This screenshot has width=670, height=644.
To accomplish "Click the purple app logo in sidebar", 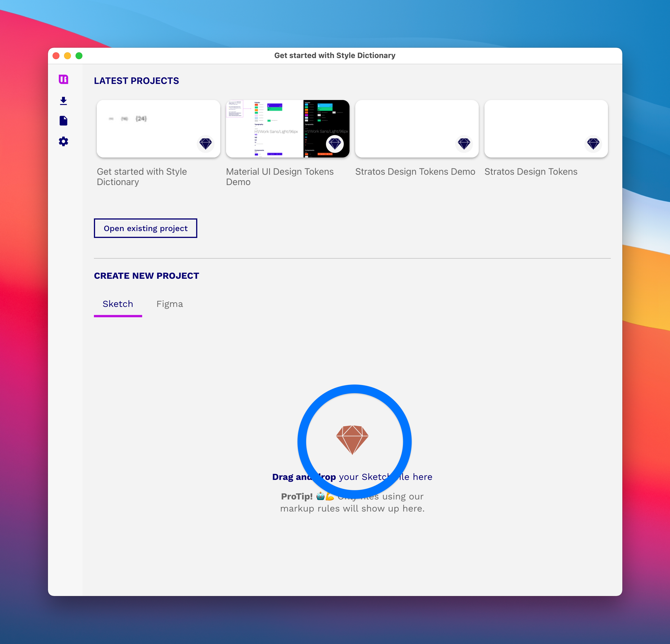I will click(63, 79).
